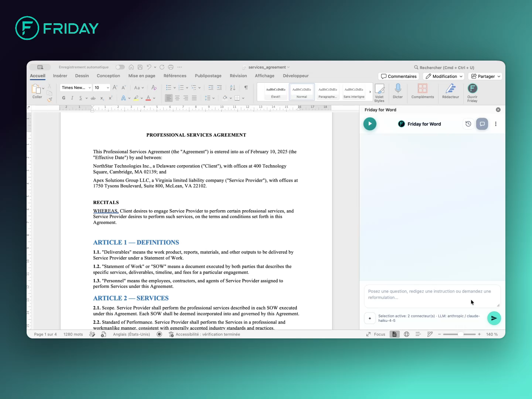
Task: Click the green play button in Friday panel
Action: (x=370, y=124)
